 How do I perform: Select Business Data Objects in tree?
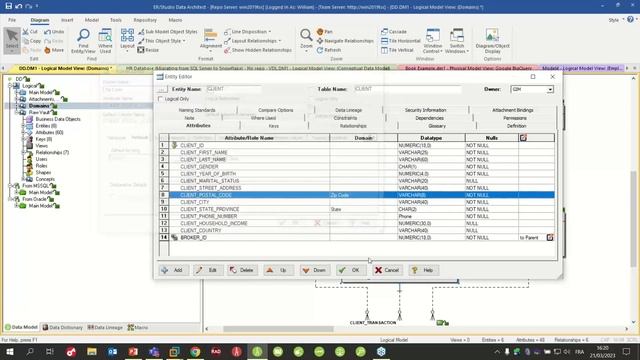tap(58, 119)
